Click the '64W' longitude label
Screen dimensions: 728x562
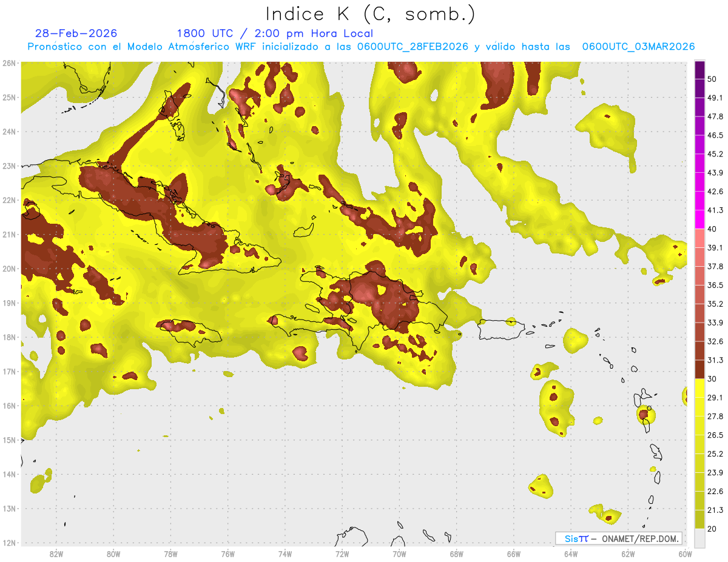click(x=571, y=554)
